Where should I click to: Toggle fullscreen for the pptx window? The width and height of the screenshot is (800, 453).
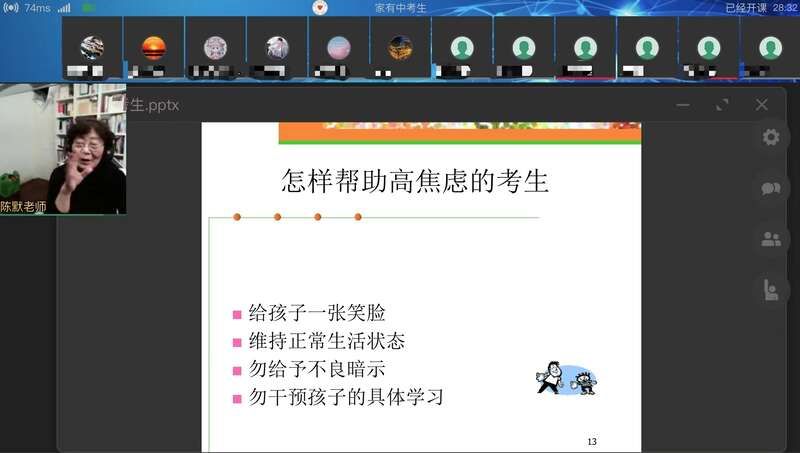(722, 105)
